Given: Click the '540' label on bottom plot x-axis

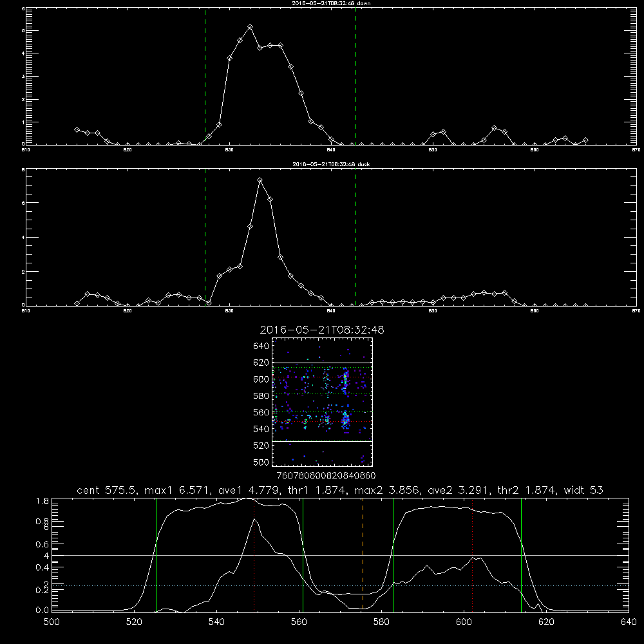Looking at the screenshot, I should click(x=216, y=622).
